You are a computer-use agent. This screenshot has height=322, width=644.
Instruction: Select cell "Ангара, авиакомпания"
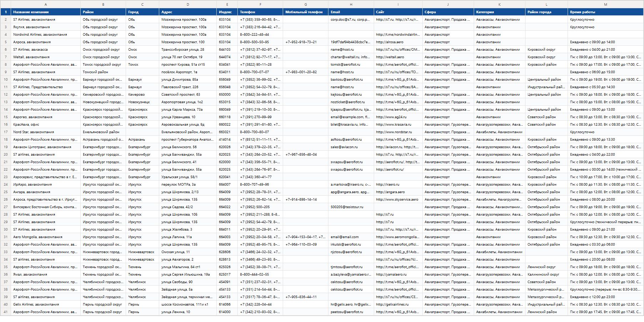46,192
